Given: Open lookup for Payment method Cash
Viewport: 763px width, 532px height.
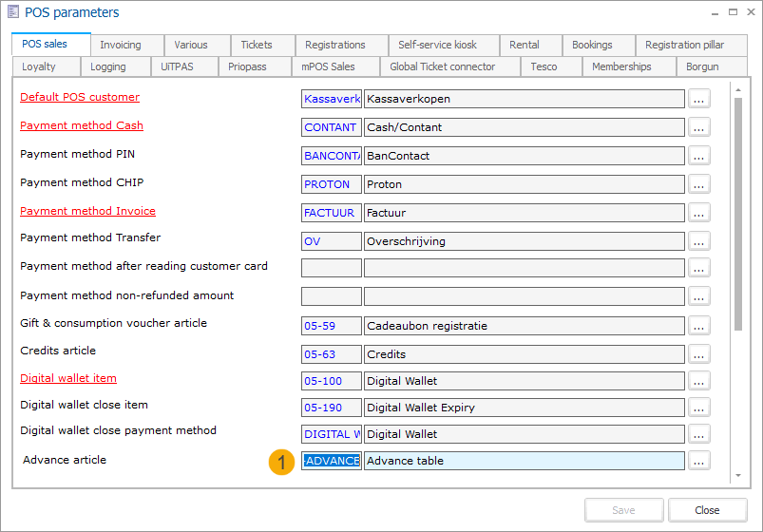Looking at the screenshot, I should click(x=699, y=127).
